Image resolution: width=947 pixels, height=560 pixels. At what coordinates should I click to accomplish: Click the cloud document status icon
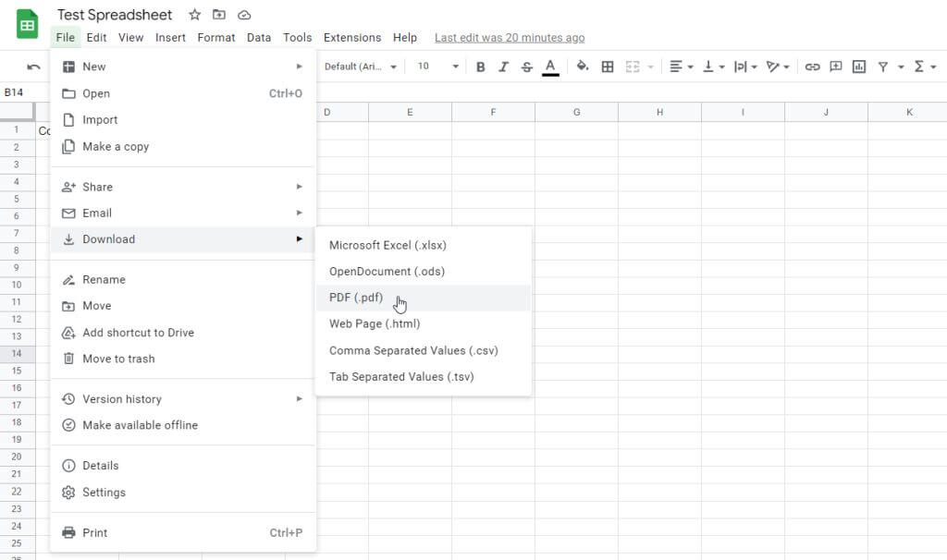pos(244,15)
